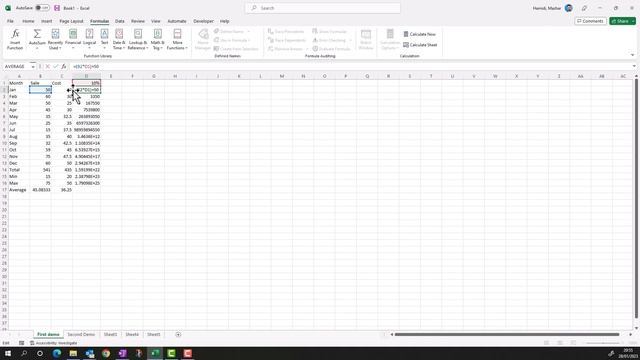Open Windows Start menu
The height and width of the screenshot is (360, 640).
click(x=8, y=353)
